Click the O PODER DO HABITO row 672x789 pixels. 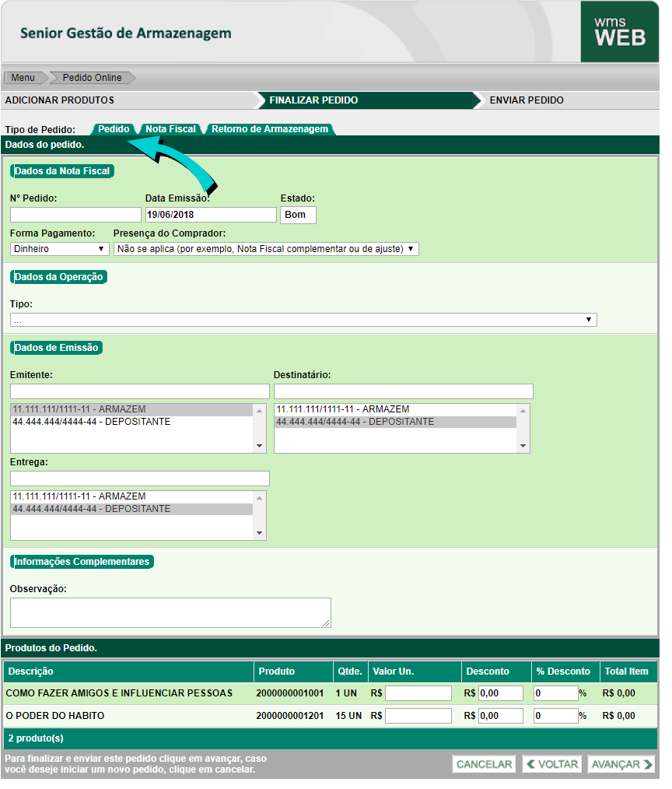pos(330,716)
